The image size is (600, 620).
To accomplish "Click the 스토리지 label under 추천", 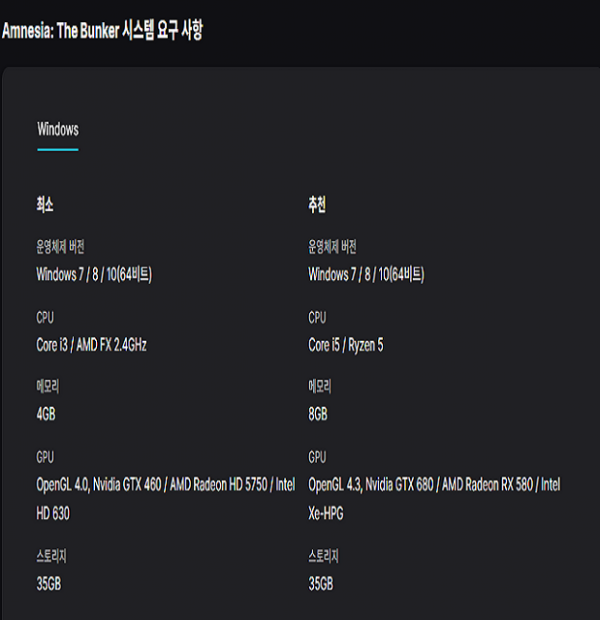I will click(325, 556).
